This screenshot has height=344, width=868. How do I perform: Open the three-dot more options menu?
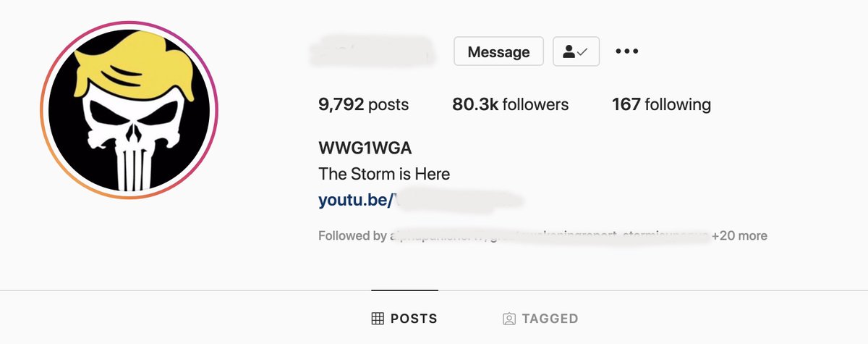626,51
